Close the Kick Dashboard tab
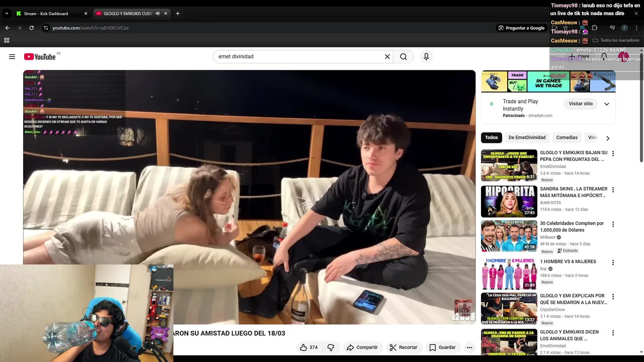The height and width of the screenshot is (362, 644). coord(86,14)
